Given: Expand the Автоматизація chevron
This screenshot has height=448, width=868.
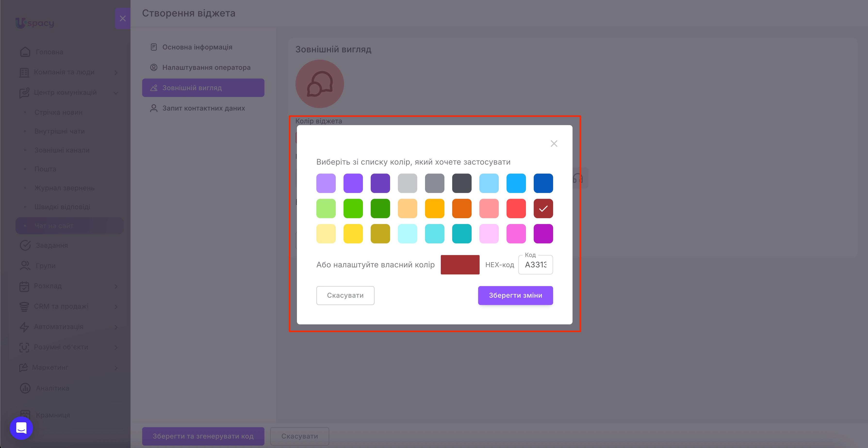Looking at the screenshot, I should coord(116,327).
